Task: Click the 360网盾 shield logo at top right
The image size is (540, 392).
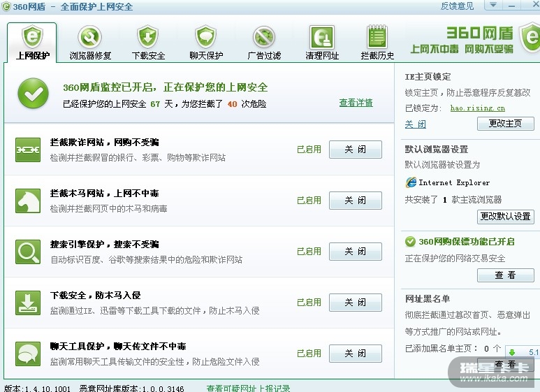Action: [530, 37]
